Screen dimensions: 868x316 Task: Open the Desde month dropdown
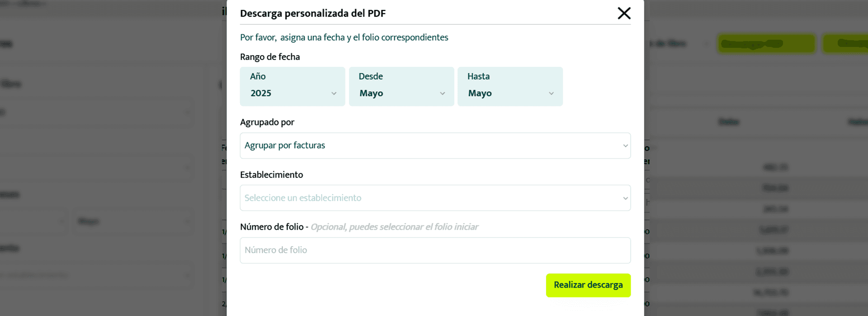pyautogui.click(x=401, y=87)
